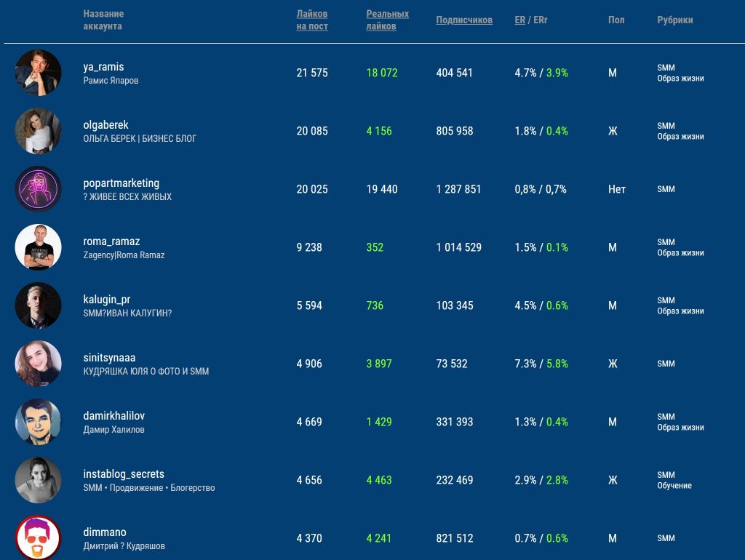The image size is (745, 560).
Task: Click dimmano's red-ringed avatar icon
Action: (38, 537)
